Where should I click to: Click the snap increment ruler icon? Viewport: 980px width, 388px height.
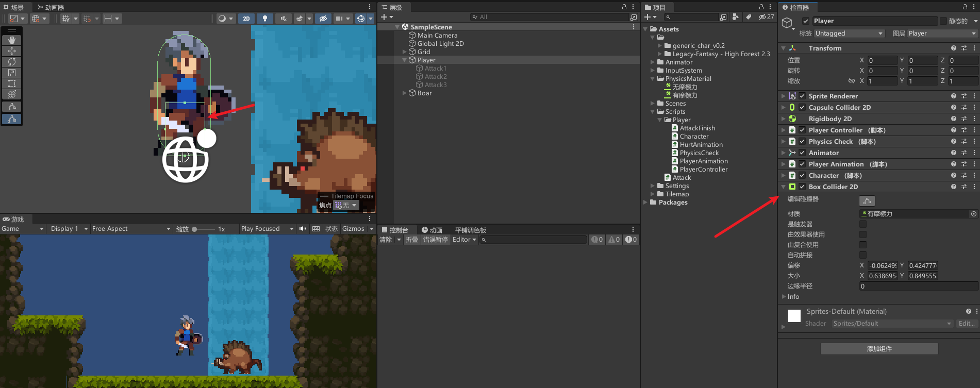click(108, 19)
